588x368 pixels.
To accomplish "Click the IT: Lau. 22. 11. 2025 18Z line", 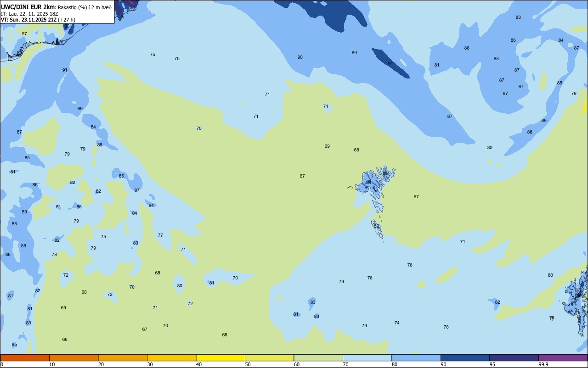I will coord(29,14).
